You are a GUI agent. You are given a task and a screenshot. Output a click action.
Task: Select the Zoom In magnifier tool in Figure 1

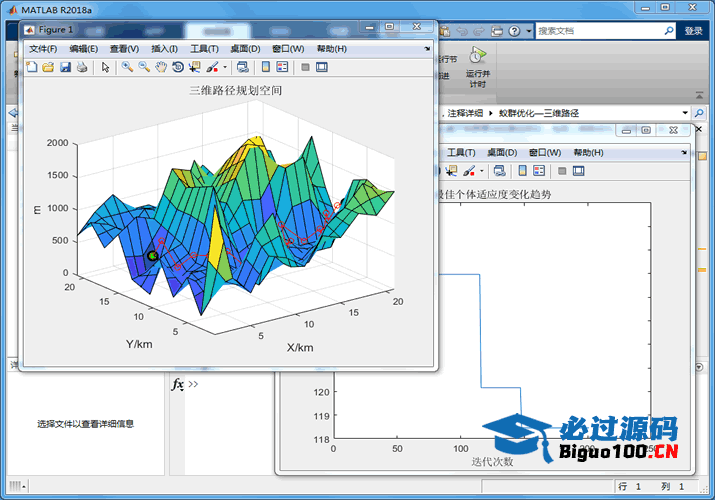click(x=127, y=67)
